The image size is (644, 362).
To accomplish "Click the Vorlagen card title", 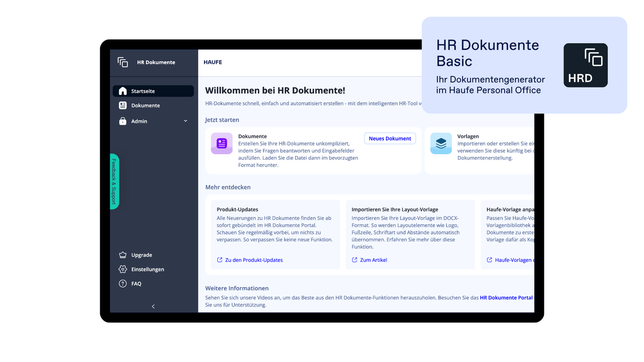I will [468, 136].
